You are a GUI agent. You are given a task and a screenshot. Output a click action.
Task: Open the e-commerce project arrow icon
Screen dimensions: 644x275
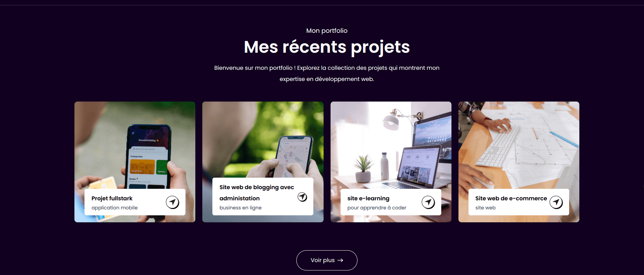(x=556, y=202)
